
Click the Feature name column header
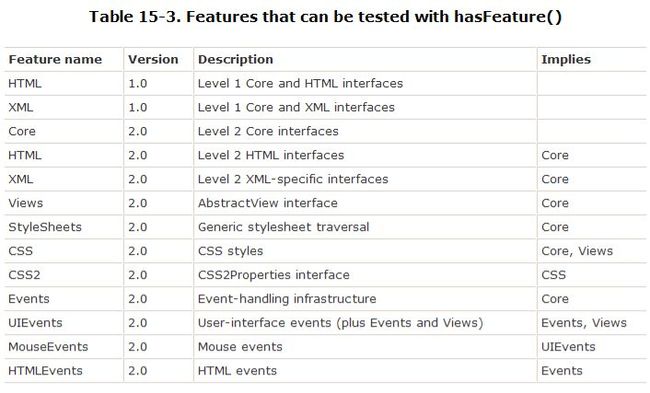pyautogui.click(x=55, y=60)
